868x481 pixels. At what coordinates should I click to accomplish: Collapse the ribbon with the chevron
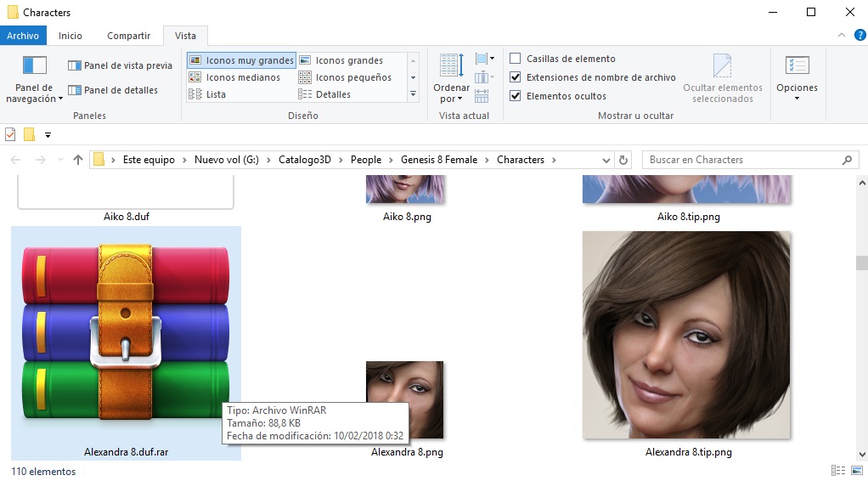click(842, 35)
